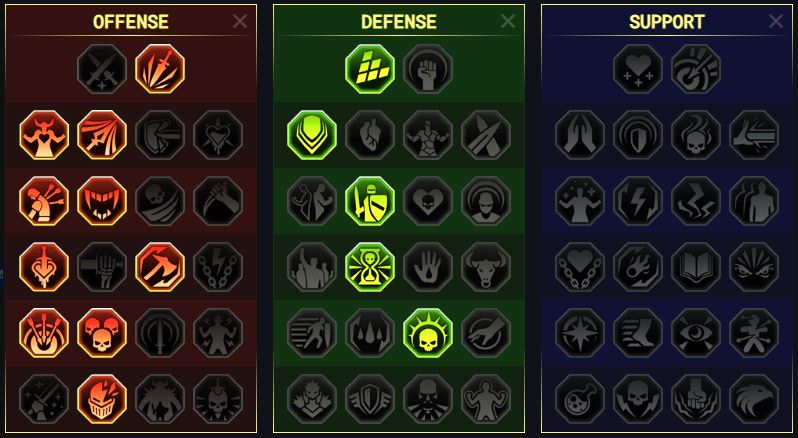Select the praying hands Support mastery

point(580,135)
